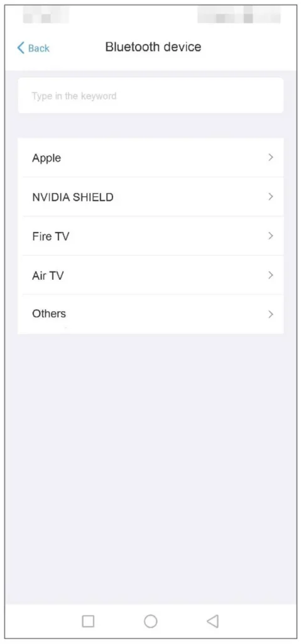Click empty gray area below the device list
The image size is (301, 644).
(x=151, y=468)
